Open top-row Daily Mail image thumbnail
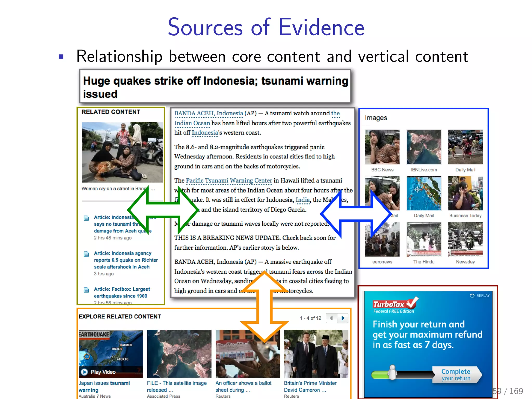Viewport: 532px width, 399px height. [x=465, y=147]
